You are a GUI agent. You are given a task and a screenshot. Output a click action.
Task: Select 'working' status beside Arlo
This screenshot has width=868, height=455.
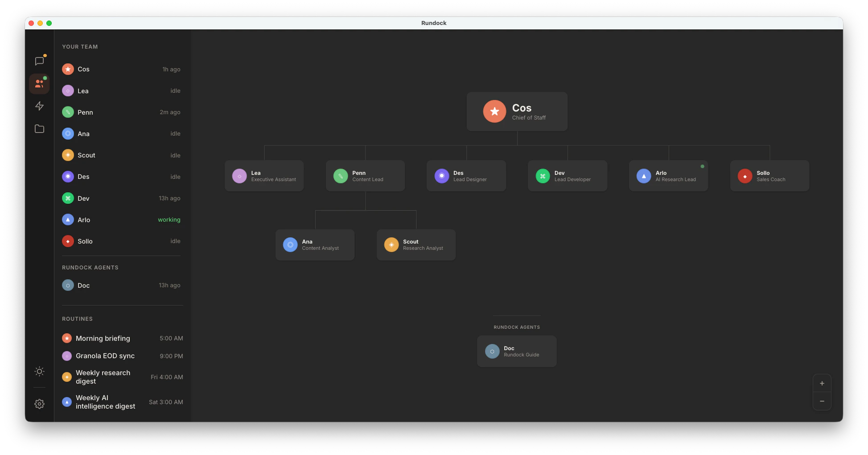169,219
